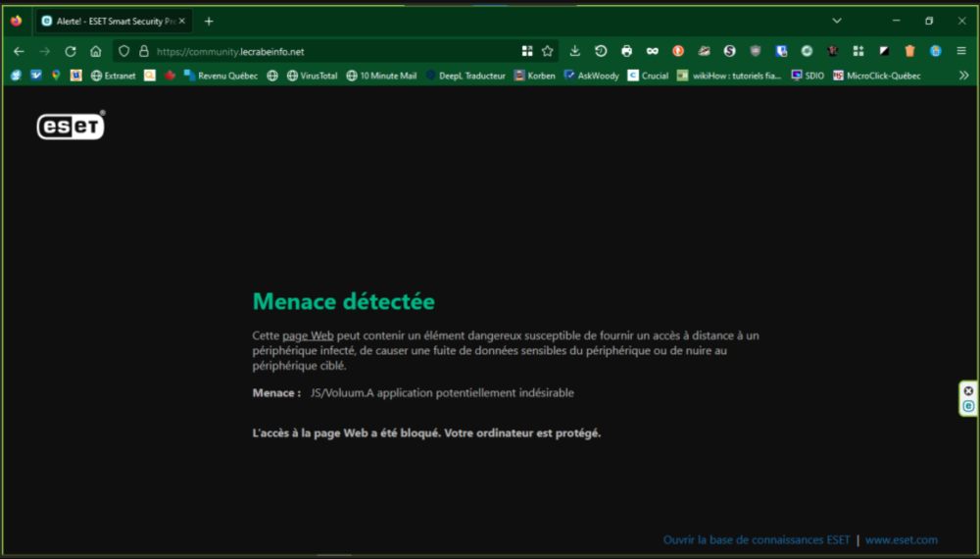Visit the www.eset.com link
The image size is (980, 559).
coord(902,539)
